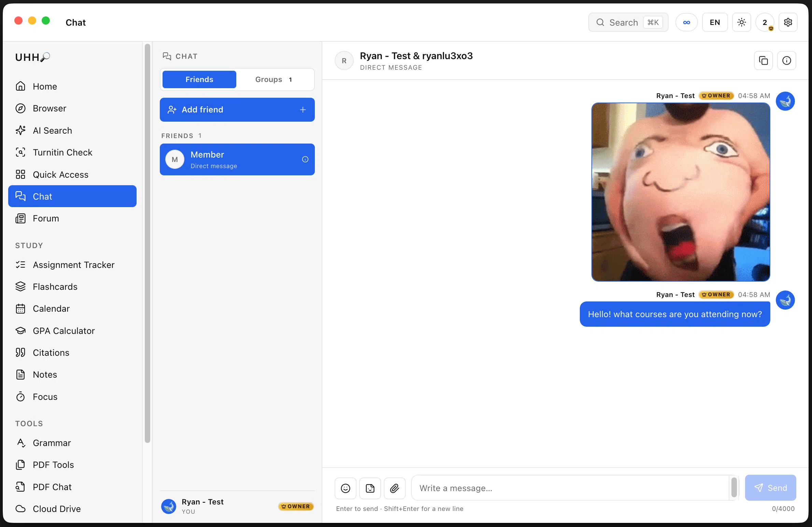This screenshot has height=527, width=812.
Task: Change language with EN button
Action: [x=715, y=22]
